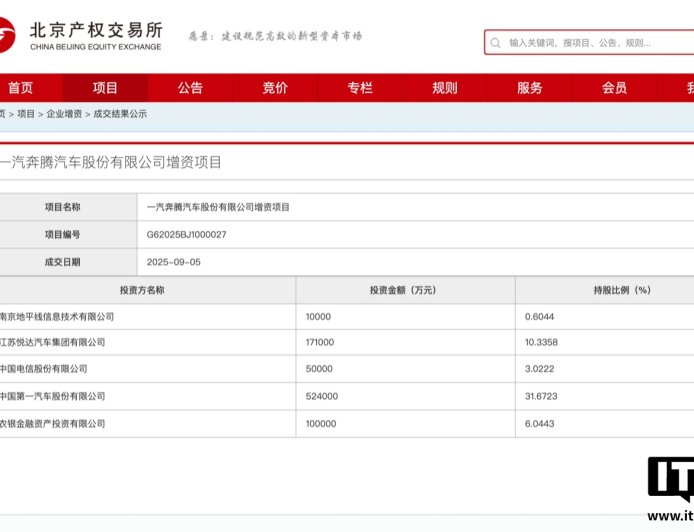694x532 pixels.
Task: Click the 企业增资 breadcrumb link
Action: pos(64,114)
